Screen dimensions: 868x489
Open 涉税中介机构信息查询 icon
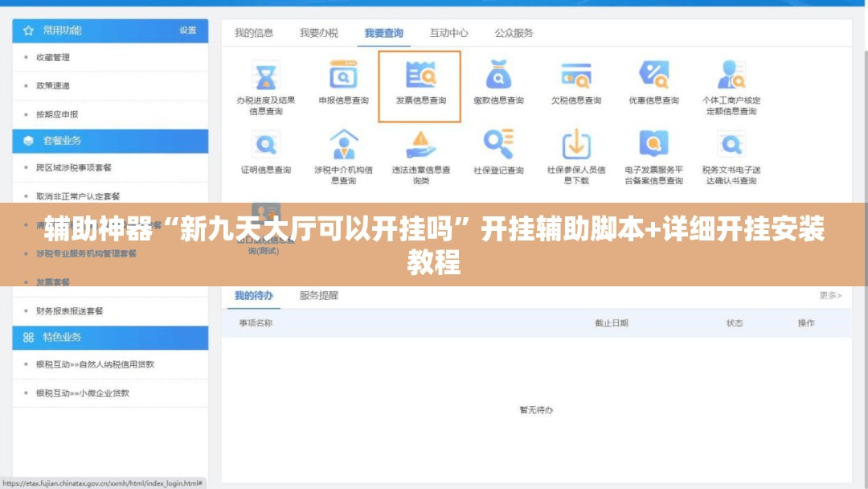click(343, 144)
